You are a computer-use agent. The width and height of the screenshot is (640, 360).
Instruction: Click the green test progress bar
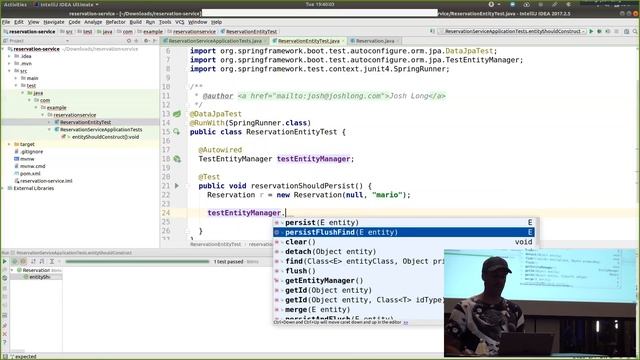pyautogui.click(x=138, y=262)
